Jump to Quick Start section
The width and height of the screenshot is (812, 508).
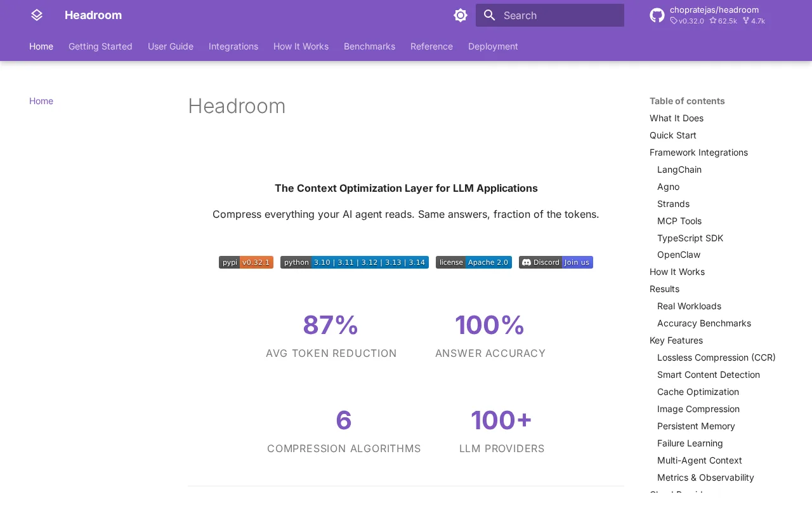(x=673, y=135)
